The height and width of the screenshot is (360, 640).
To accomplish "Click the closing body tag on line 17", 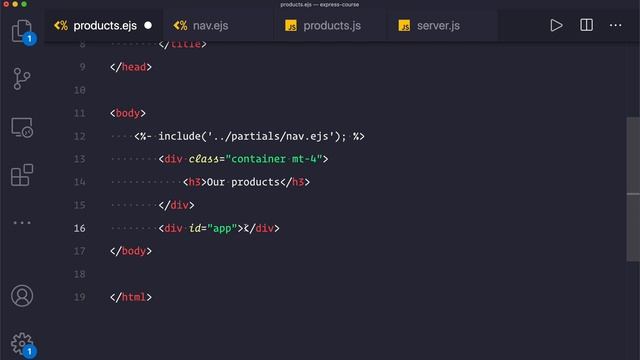I will pyautogui.click(x=131, y=251).
